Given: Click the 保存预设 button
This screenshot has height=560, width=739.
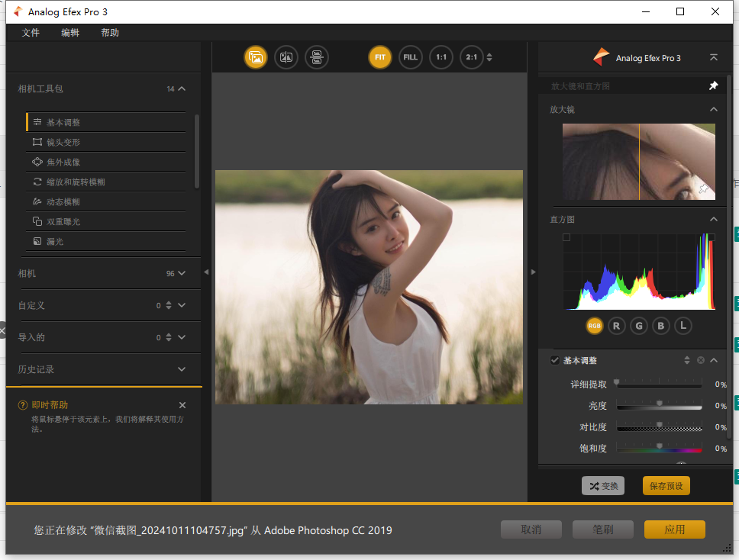Looking at the screenshot, I should point(666,485).
